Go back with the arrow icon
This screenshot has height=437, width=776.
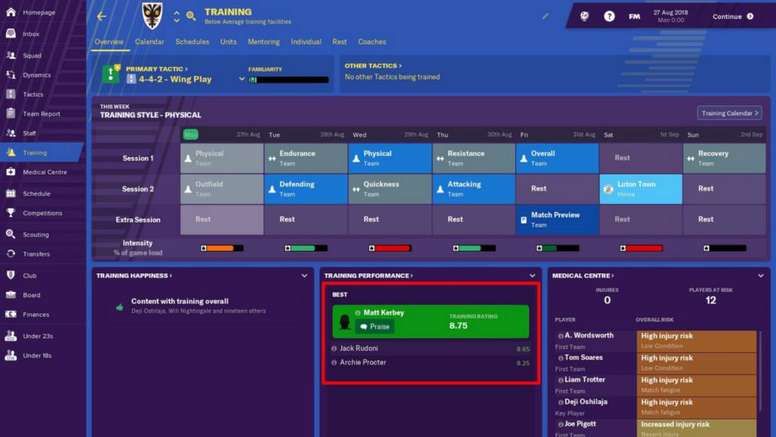(x=101, y=16)
